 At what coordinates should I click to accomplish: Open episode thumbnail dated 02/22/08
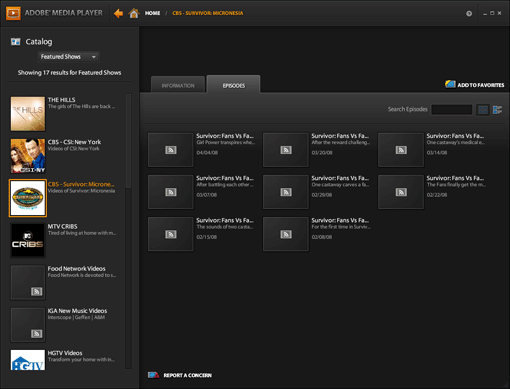(401, 192)
